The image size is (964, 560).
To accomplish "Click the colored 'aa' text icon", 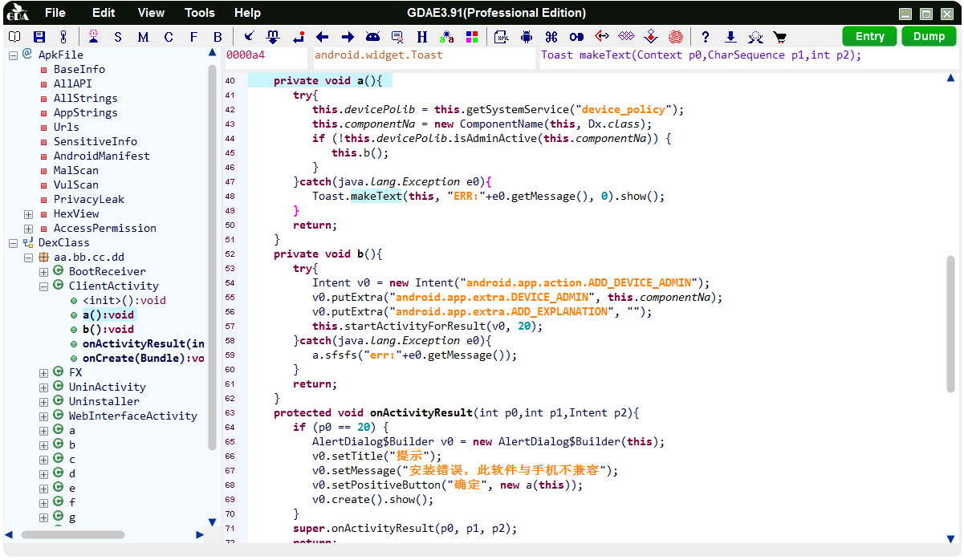I will (x=447, y=37).
